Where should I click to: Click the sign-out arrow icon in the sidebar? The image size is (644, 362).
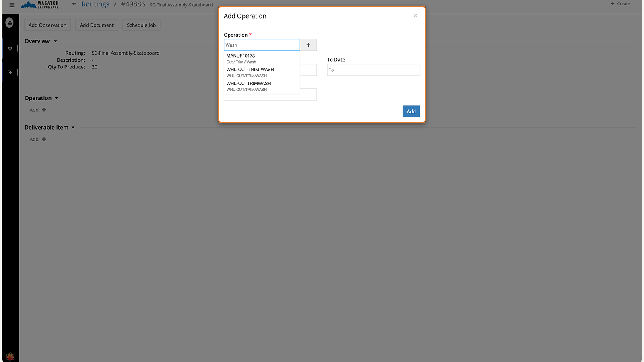10,72
